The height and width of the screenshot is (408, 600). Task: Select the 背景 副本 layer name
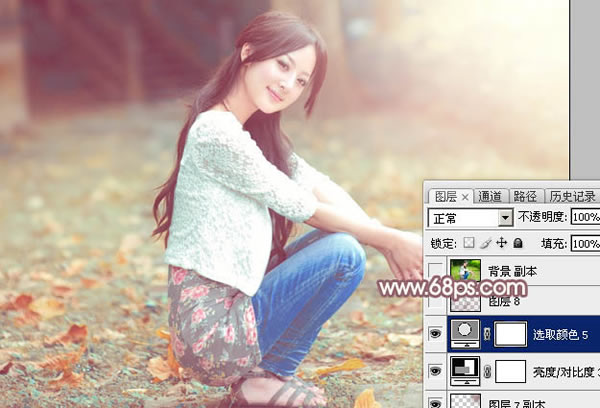512,271
